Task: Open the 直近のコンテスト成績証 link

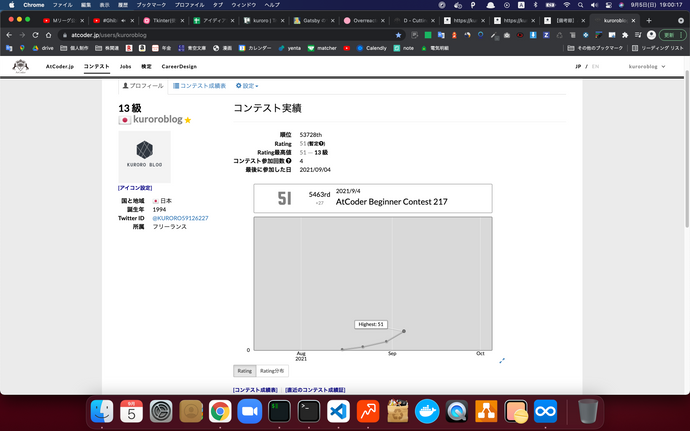Action: [x=315, y=390]
